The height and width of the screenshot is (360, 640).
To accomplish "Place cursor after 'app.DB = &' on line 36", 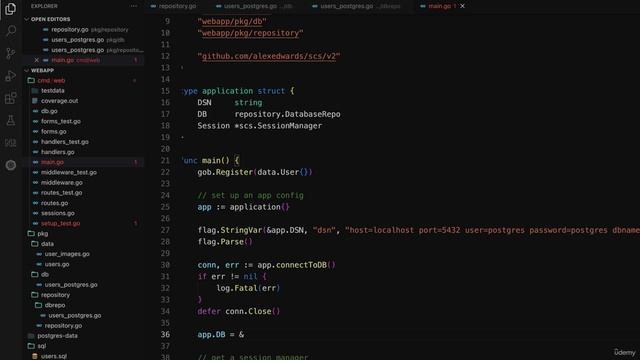I will 245,335.
